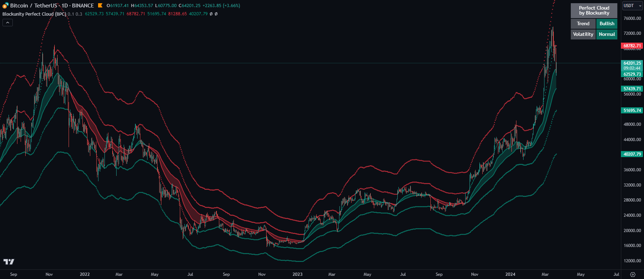Image resolution: width=644 pixels, height=279 pixels.
Task: Click the orange flag icon beside BINANCE
Action: 100,5
